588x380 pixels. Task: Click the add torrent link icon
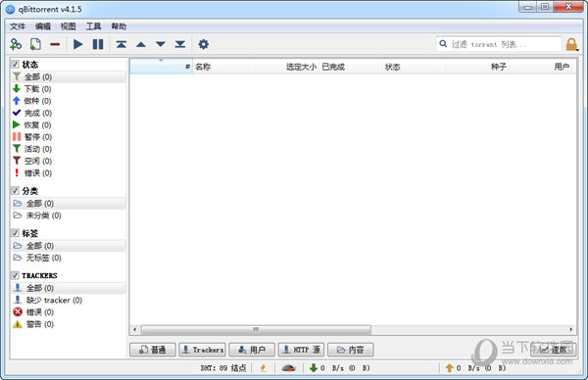pos(16,44)
